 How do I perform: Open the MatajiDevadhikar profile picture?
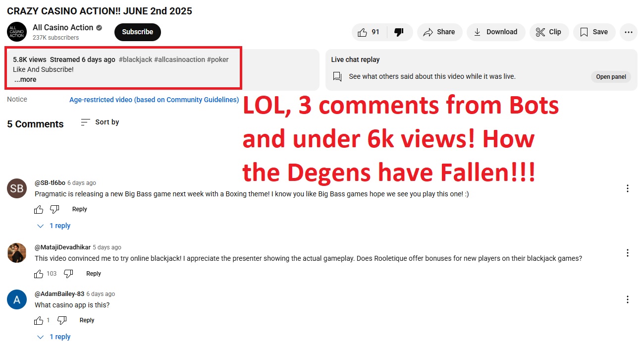(x=16, y=253)
